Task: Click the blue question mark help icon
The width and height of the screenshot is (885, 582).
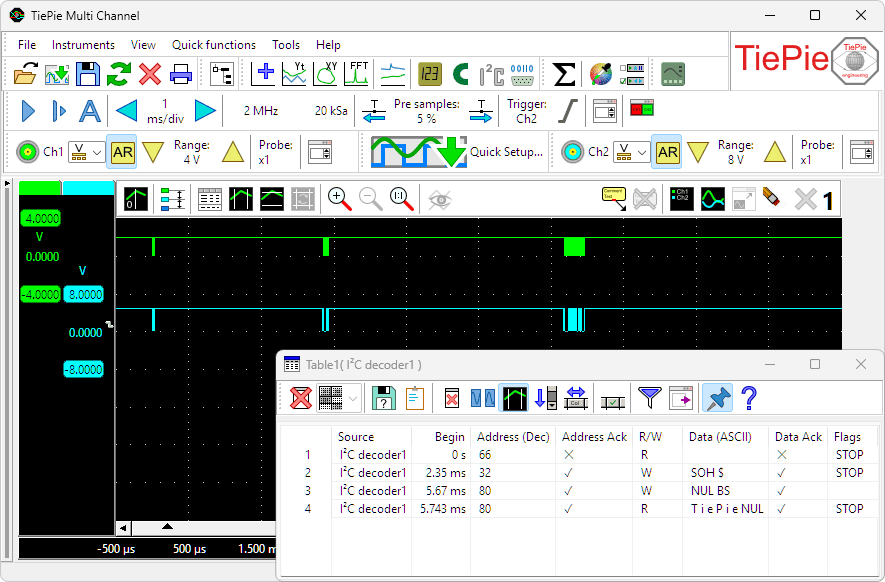Action: click(749, 398)
